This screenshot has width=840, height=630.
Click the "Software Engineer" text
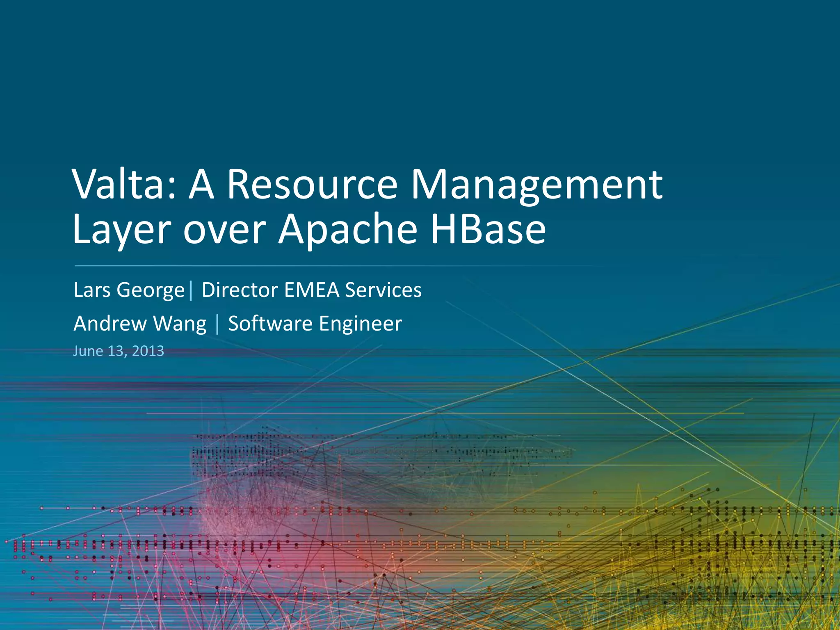click(x=315, y=324)
